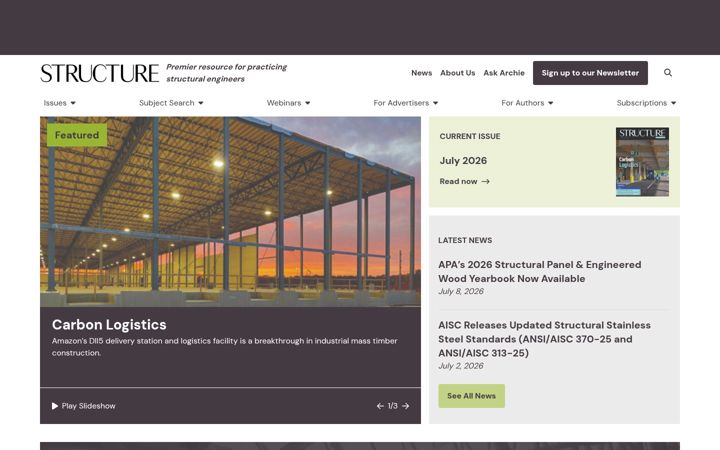Image resolution: width=720 pixels, height=450 pixels.
Task: Go to previous slide arrow
Action: (380, 406)
